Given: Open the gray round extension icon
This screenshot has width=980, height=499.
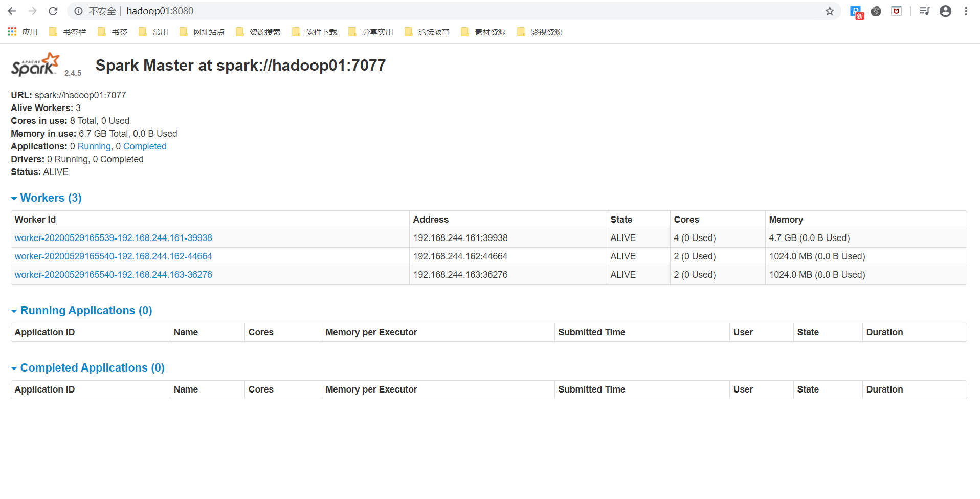Looking at the screenshot, I should coord(876,11).
